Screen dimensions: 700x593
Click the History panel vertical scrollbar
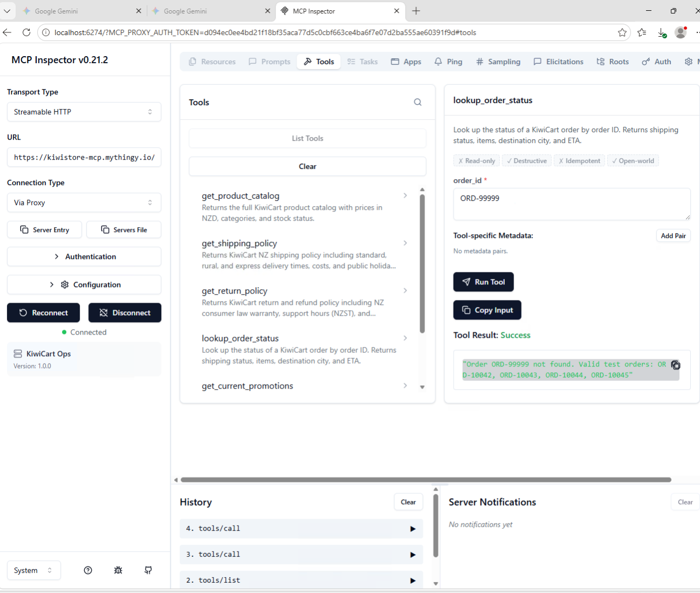436,525
